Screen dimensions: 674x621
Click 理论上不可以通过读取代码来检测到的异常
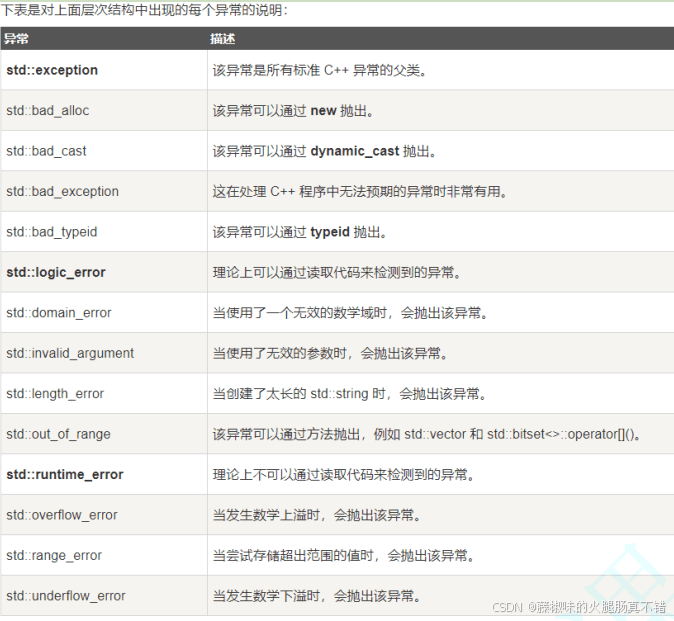coord(343,474)
